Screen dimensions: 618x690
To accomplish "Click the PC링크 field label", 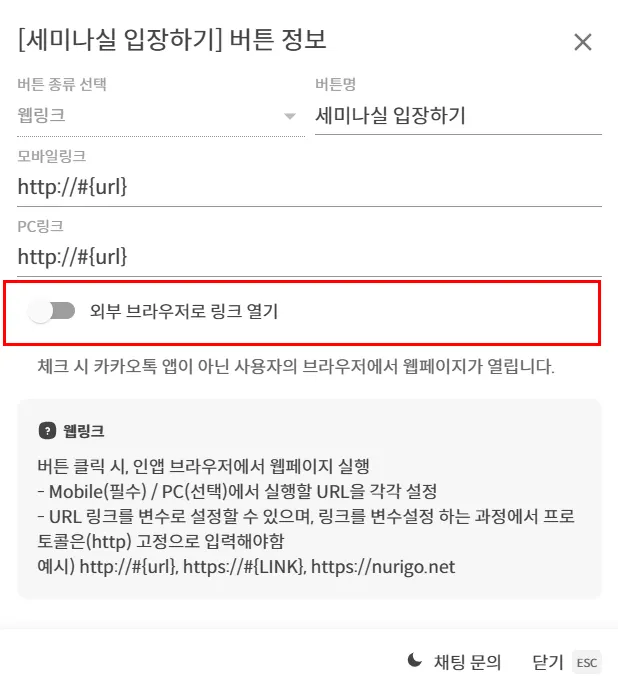I will pos(40,226).
